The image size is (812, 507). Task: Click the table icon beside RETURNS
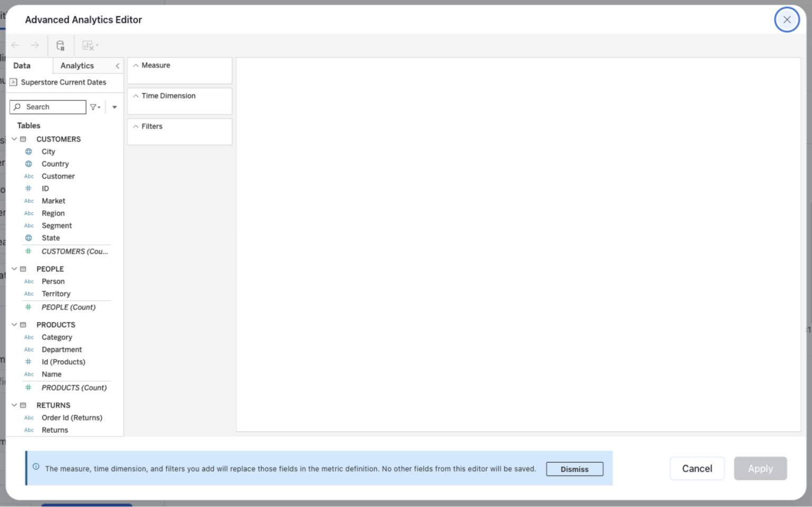tap(23, 405)
